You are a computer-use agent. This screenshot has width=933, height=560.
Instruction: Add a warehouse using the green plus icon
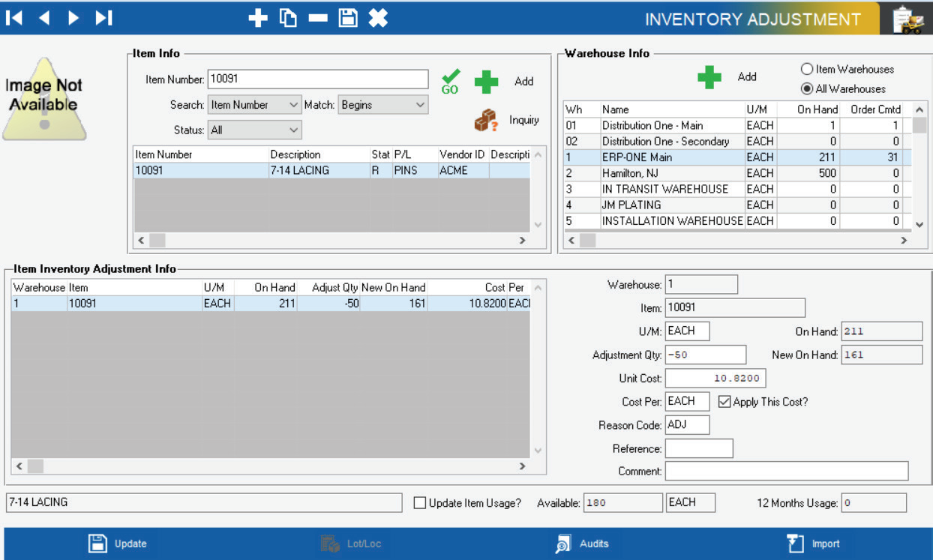708,76
